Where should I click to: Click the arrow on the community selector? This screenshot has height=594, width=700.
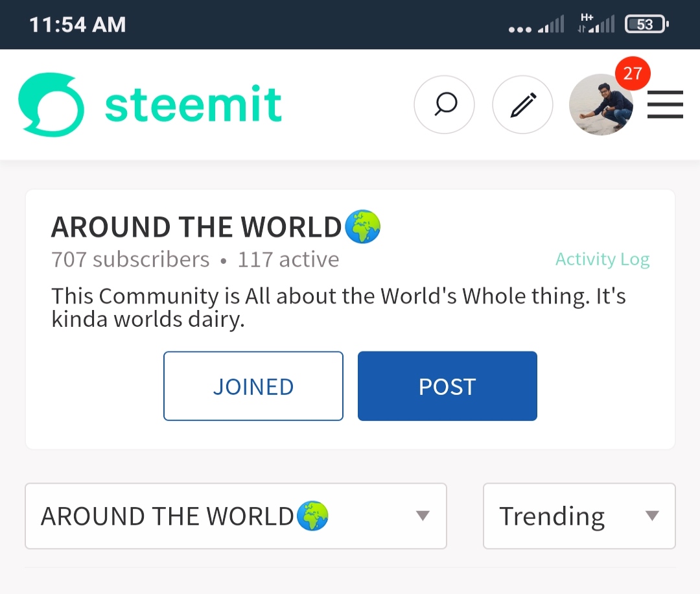(423, 516)
